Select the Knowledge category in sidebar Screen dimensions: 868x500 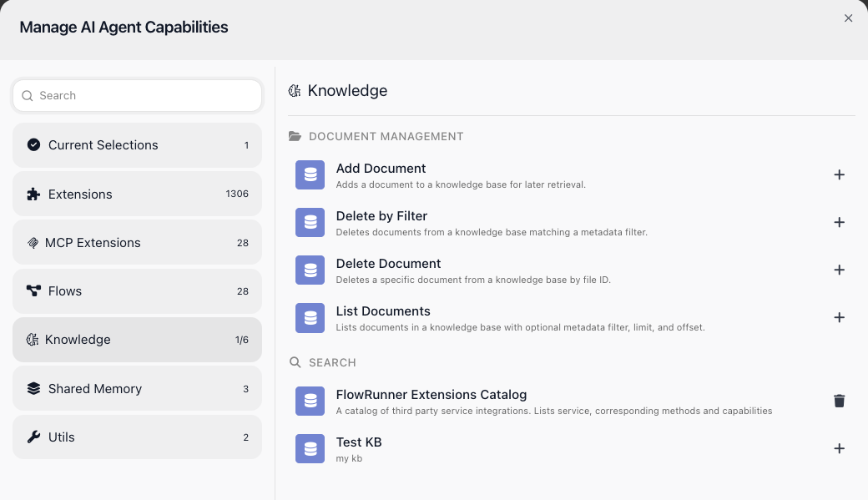pos(137,340)
